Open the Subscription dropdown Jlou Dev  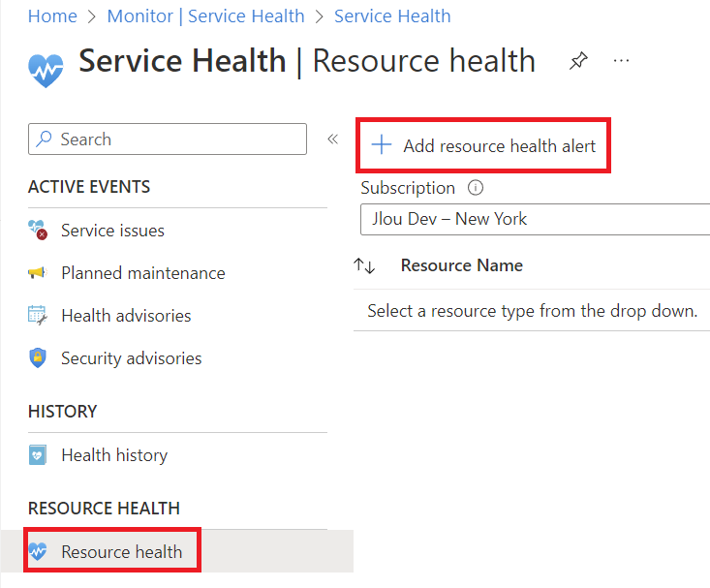[535, 219]
